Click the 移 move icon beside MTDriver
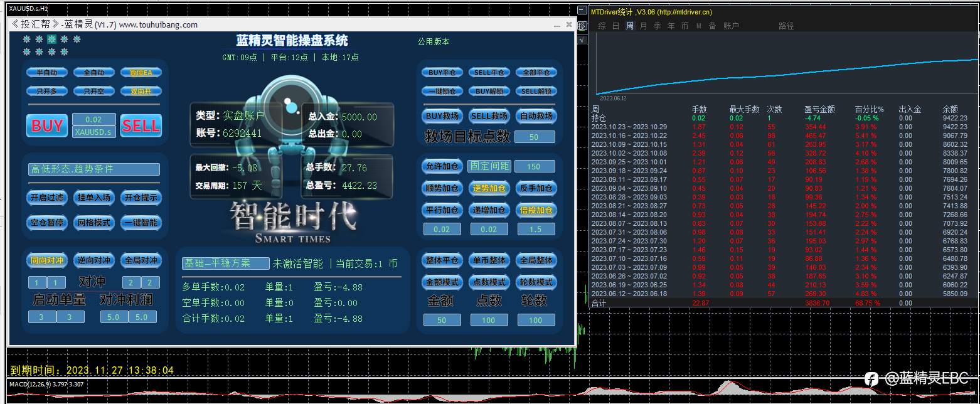980x404 pixels. click(x=582, y=26)
